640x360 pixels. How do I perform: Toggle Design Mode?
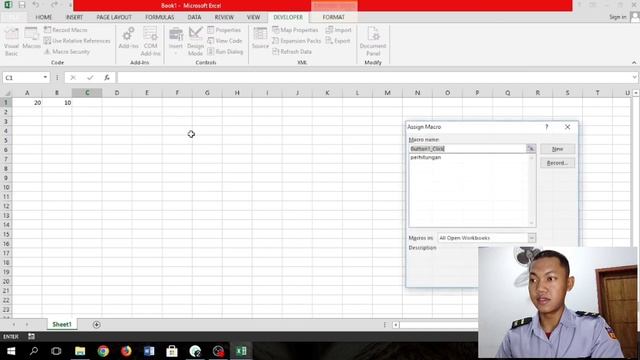[195, 41]
